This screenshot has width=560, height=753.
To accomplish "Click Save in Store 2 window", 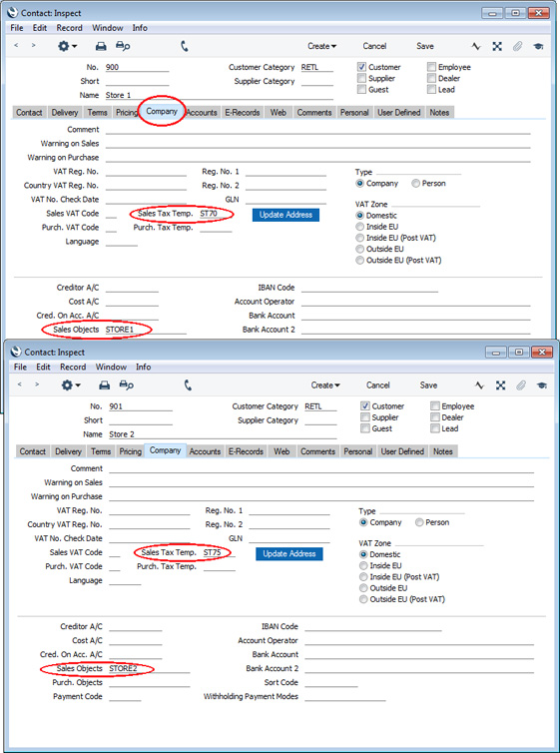I will pos(428,385).
